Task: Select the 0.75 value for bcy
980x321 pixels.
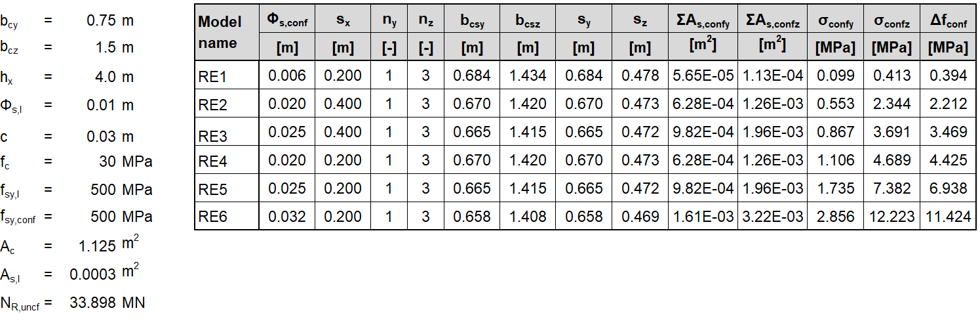Action: click(102, 20)
